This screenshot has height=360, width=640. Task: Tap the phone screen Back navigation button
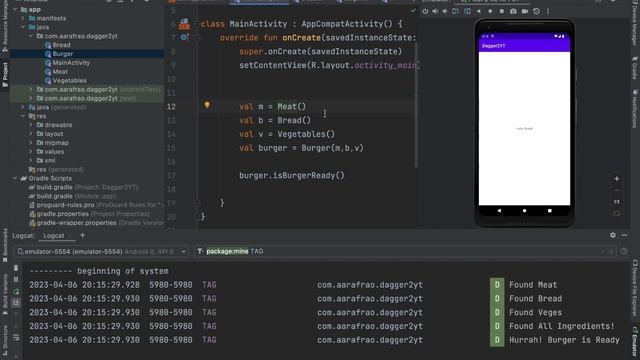[x=499, y=211]
